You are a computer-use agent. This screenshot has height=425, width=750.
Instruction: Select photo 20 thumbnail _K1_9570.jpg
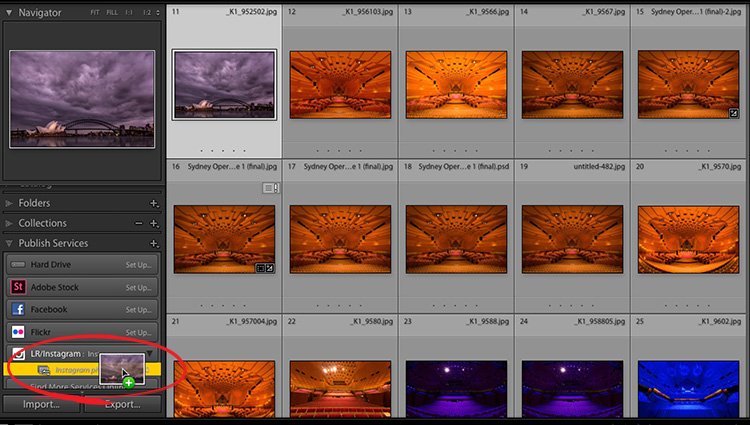[688, 240]
